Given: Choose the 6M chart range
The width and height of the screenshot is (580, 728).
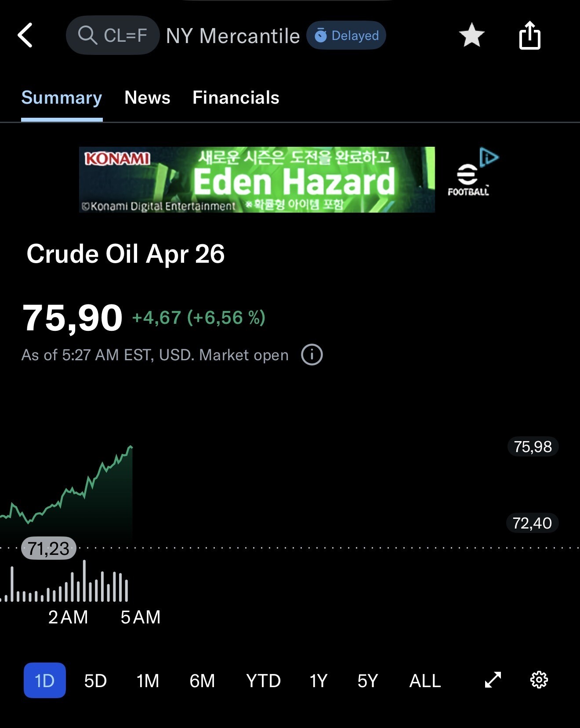Looking at the screenshot, I should [202, 681].
